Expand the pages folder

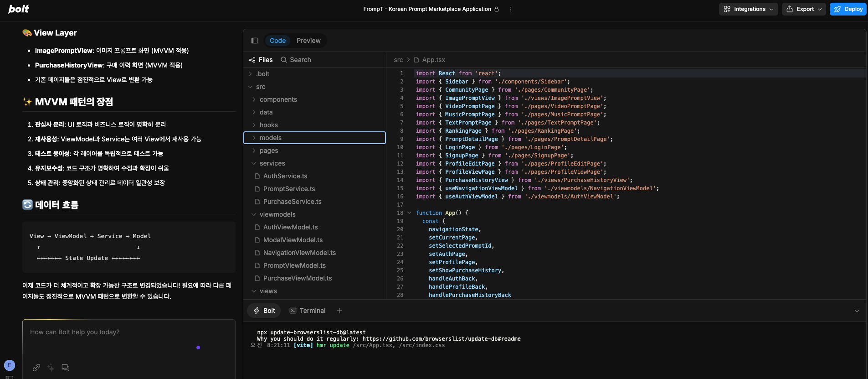pyautogui.click(x=314, y=151)
